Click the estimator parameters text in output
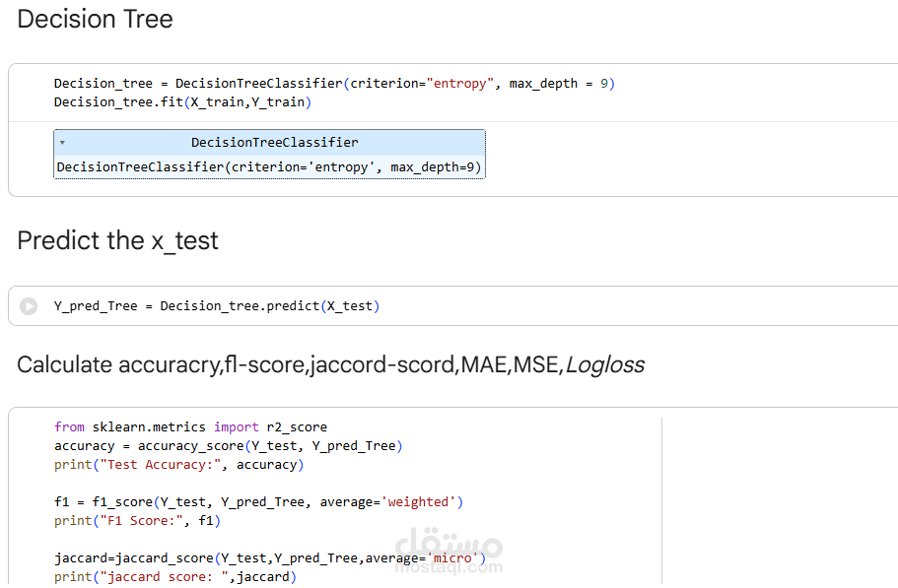Image resolution: width=898 pixels, height=588 pixels. click(269, 167)
